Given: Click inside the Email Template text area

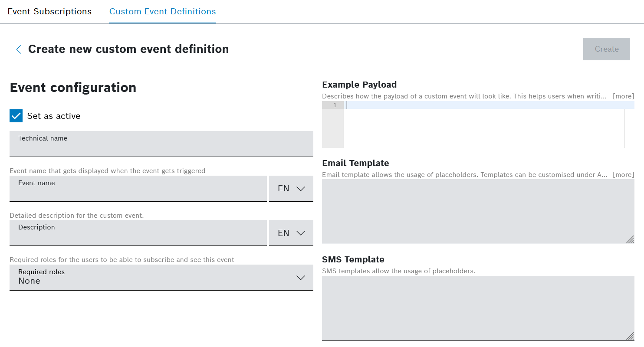Looking at the screenshot, I should click(477, 212).
